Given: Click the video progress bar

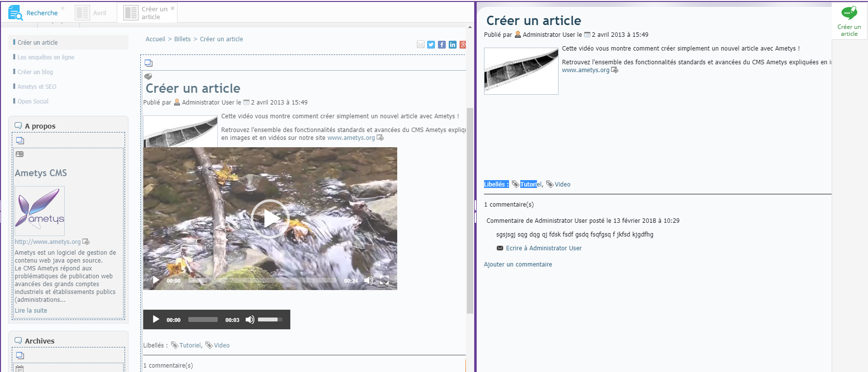Looking at the screenshot, I should point(262,281).
